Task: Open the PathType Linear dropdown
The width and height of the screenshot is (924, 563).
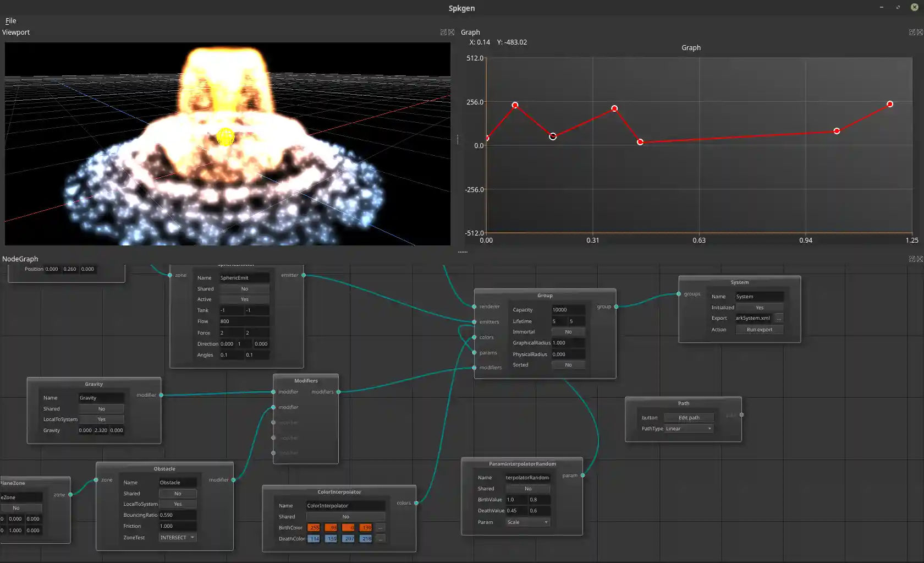Action: (689, 428)
